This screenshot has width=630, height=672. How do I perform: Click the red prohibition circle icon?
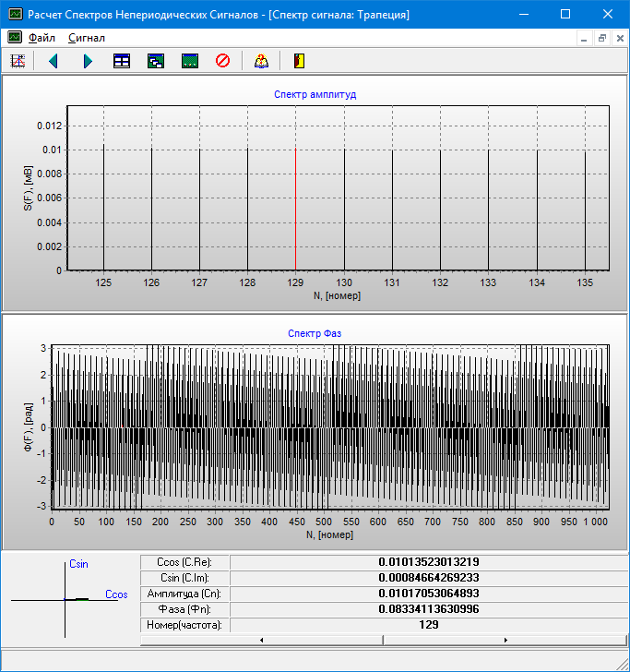[222, 61]
